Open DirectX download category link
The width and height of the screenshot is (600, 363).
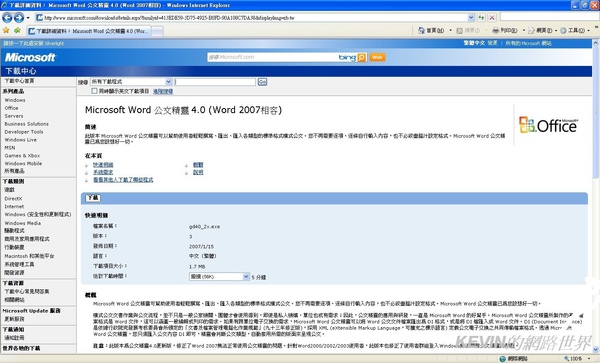point(13,199)
